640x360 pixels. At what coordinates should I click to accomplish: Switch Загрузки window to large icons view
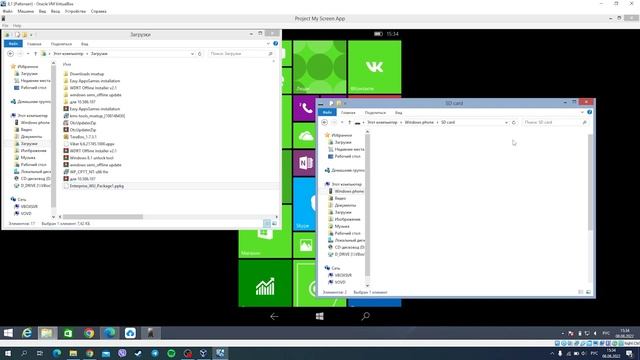[274, 223]
